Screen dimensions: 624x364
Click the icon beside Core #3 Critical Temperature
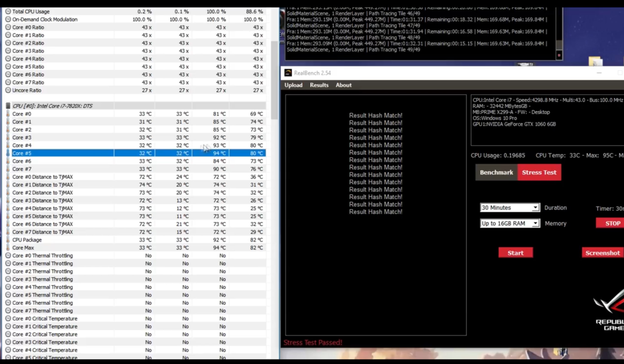[8, 342]
